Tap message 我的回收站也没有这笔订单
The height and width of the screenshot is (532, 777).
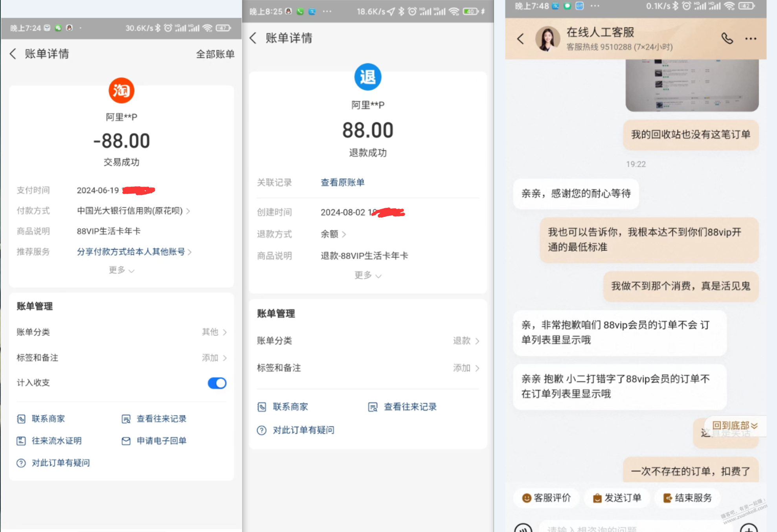pyautogui.click(x=691, y=134)
